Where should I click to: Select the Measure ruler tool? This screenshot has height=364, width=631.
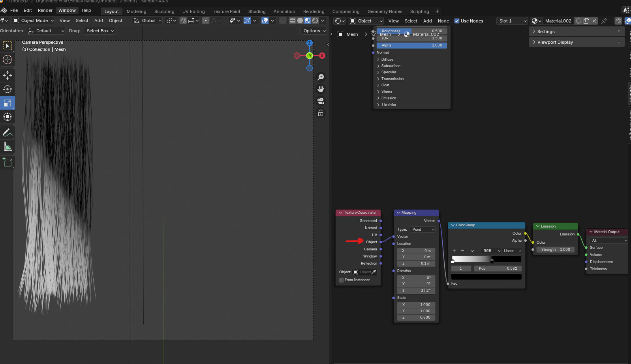8,147
